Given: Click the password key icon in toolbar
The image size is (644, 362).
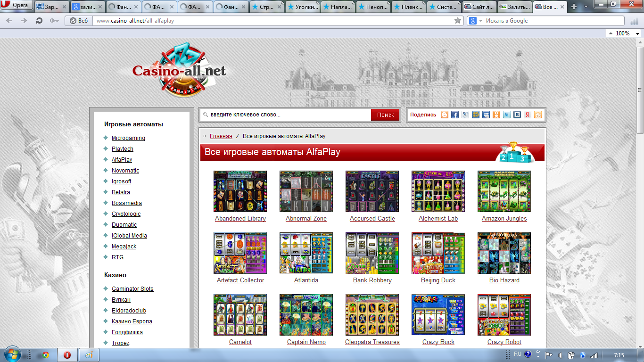Looking at the screenshot, I should point(54,21).
